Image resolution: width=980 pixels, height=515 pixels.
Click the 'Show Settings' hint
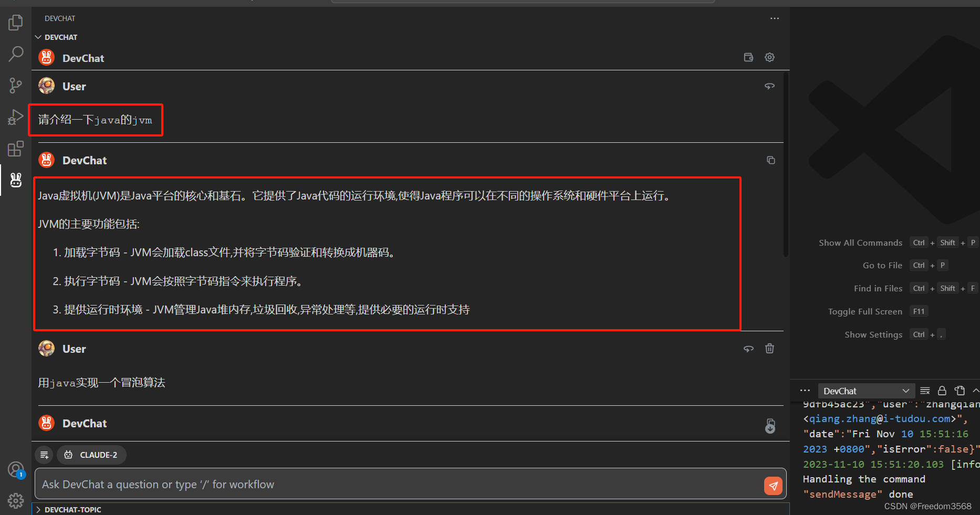pyautogui.click(x=873, y=334)
